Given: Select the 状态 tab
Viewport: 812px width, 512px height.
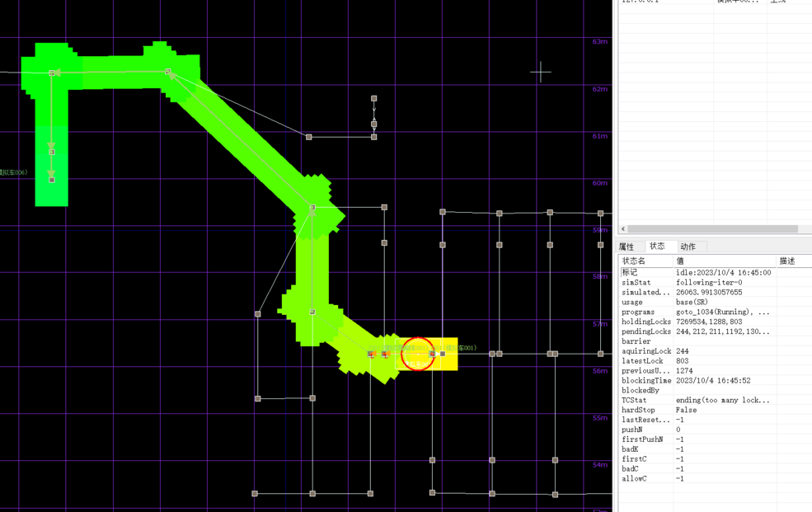Looking at the screenshot, I should (x=657, y=247).
